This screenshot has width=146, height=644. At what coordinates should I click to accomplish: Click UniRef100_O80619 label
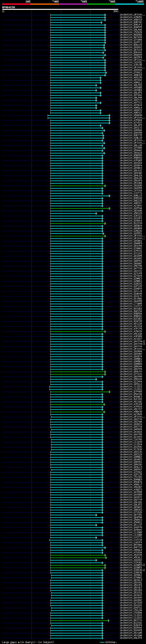pyautogui.click(x=131, y=153)
